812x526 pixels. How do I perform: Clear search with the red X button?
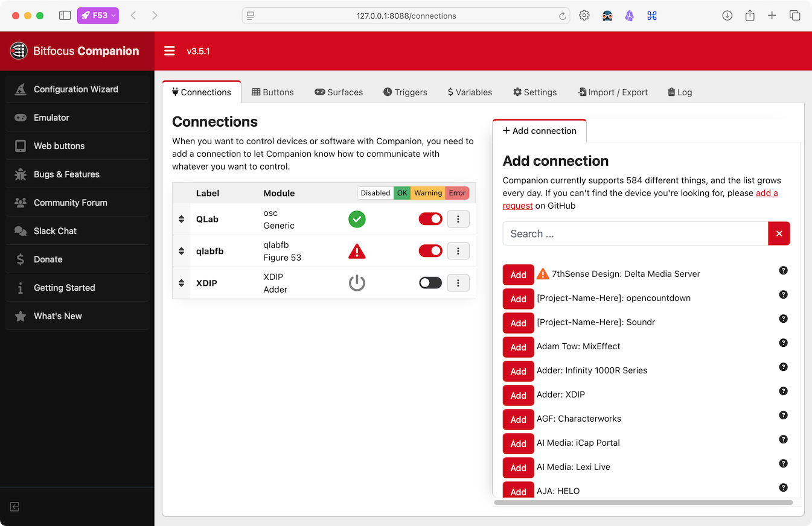(x=779, y=233)
